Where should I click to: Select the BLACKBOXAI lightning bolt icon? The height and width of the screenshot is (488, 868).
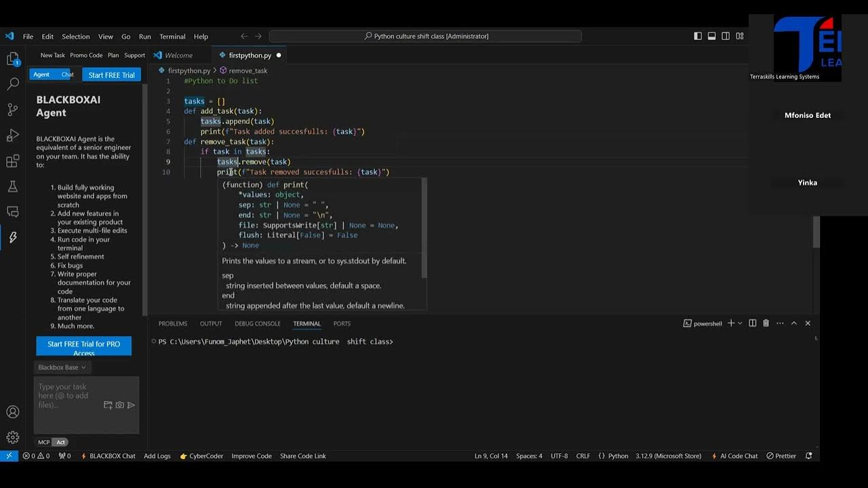point(13,237)
